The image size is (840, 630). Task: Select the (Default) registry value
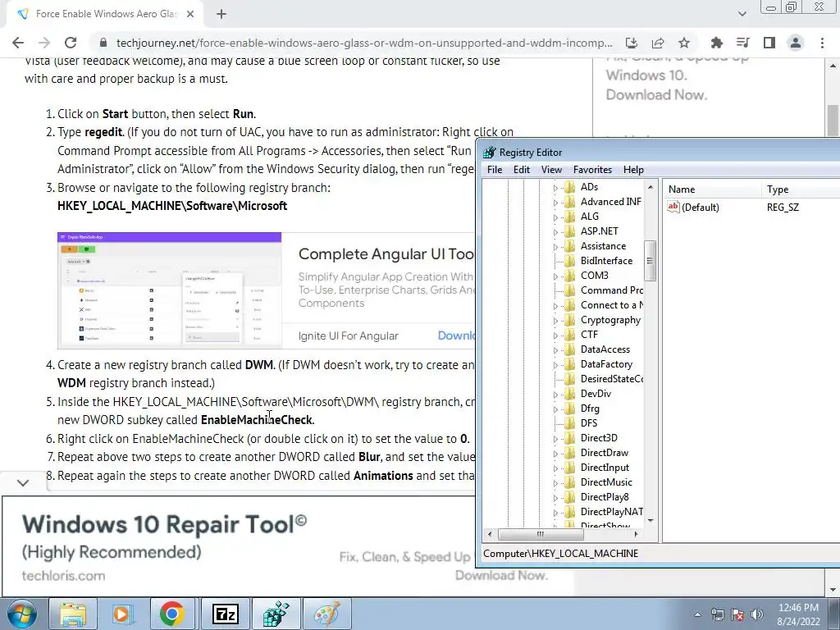[701, 208]
